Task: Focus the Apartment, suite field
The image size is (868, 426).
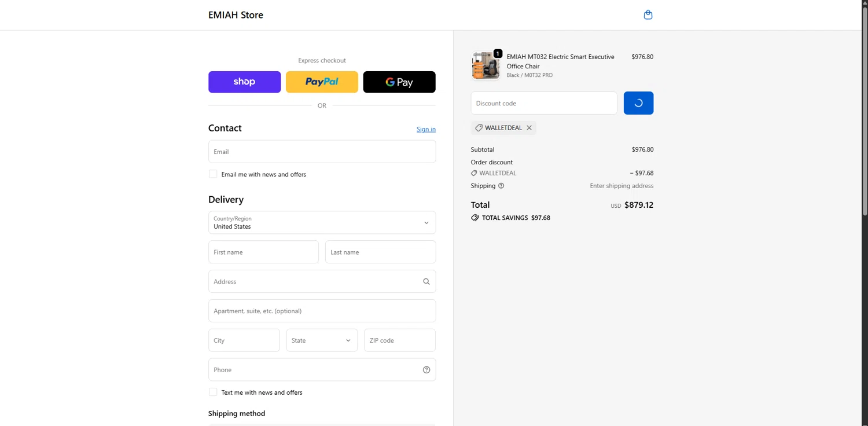Action: (x=322, y=311)
